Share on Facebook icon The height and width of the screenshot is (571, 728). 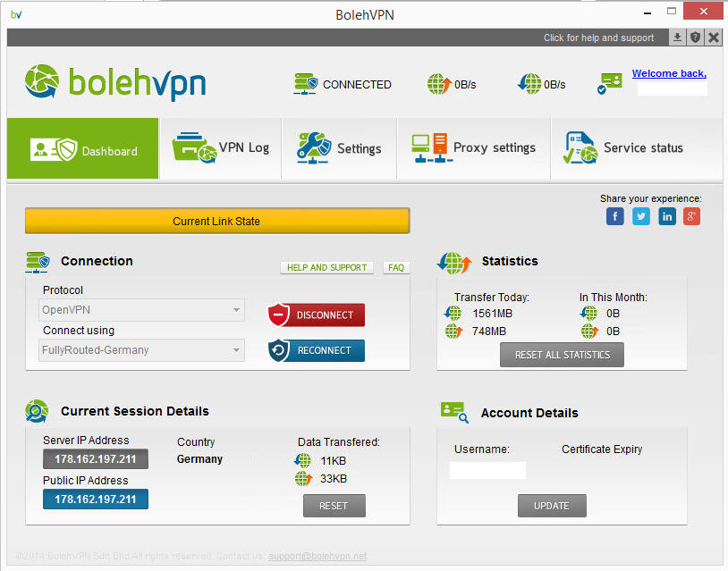[x=615, y=216]
